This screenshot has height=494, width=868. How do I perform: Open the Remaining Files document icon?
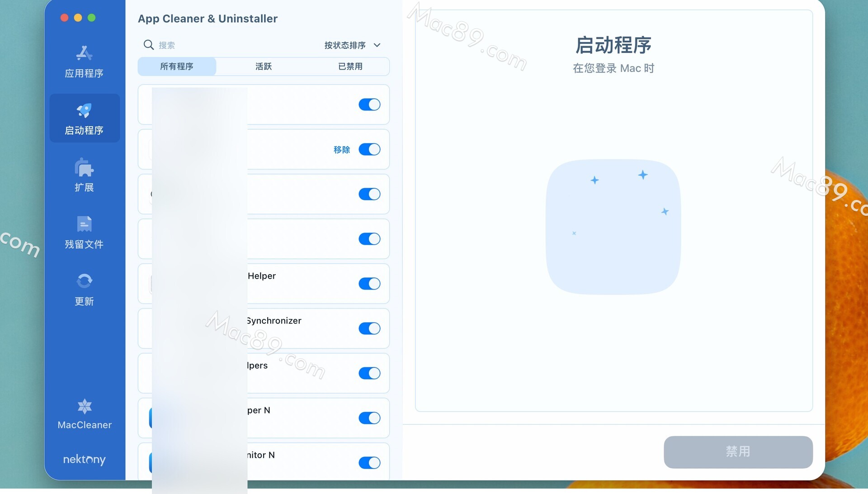[84, 224]
